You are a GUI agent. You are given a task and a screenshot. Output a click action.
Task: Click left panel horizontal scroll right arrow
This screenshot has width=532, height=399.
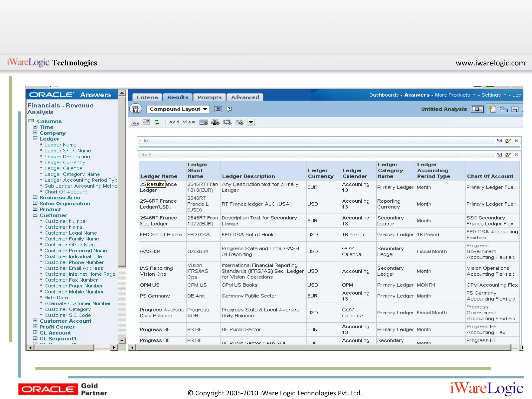point(114,347)
